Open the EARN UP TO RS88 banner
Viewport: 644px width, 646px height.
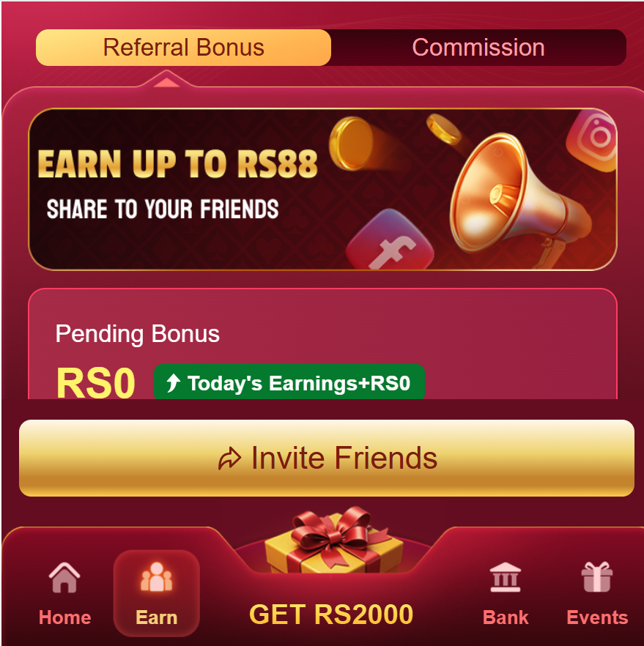point(322,189)
